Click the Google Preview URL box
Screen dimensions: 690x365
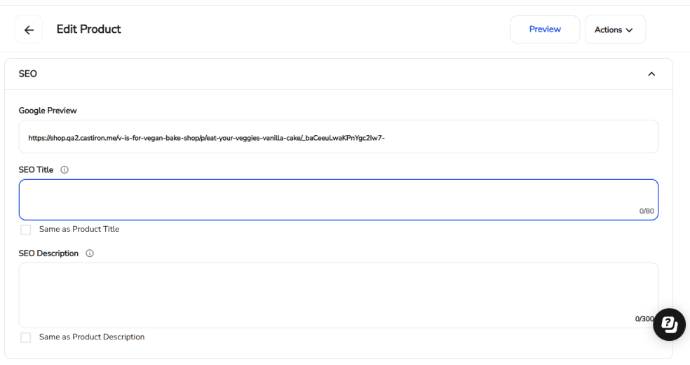click(338, 137)
